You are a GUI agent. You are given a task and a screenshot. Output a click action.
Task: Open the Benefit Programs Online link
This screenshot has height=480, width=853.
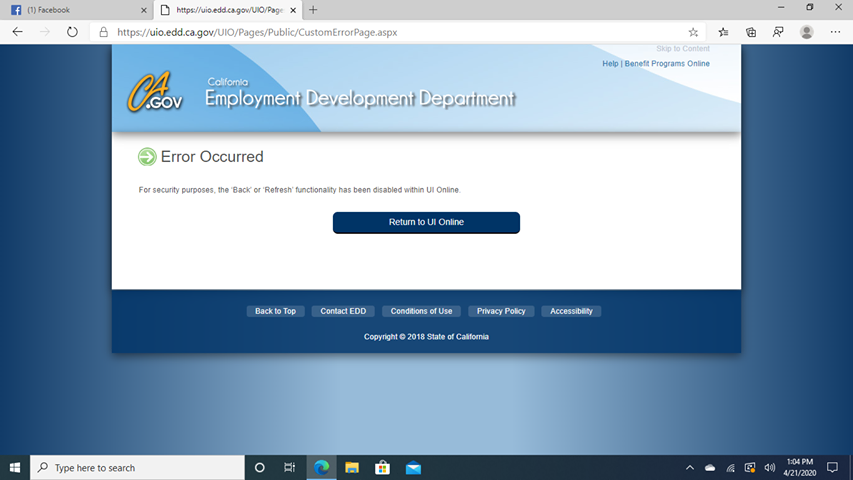667,64
